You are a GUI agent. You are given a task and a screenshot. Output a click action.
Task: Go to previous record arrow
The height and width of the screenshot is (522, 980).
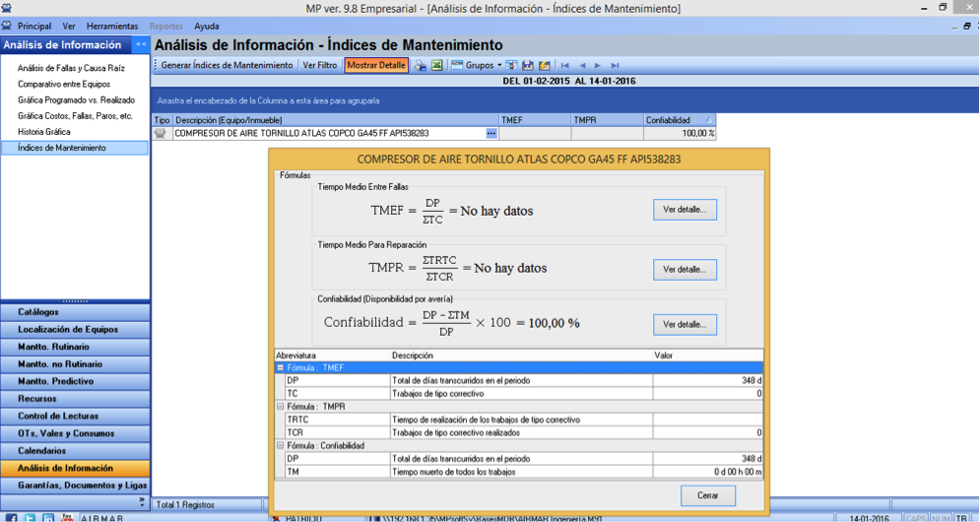point(582,65)
